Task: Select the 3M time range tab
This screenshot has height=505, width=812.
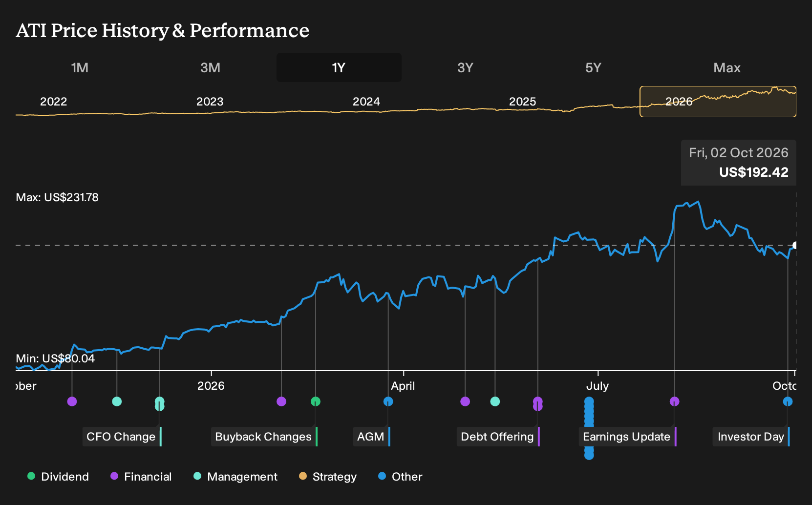Action: coord(210,67)
